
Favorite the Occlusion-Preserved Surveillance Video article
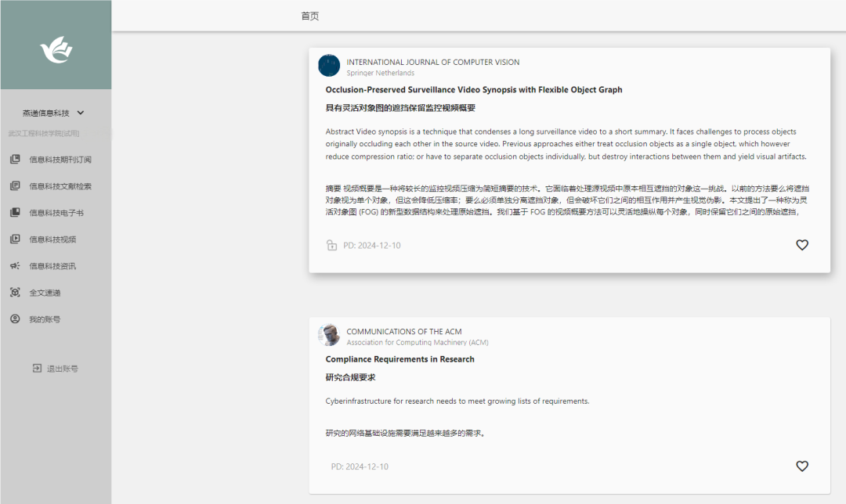[x=801, y=245]
